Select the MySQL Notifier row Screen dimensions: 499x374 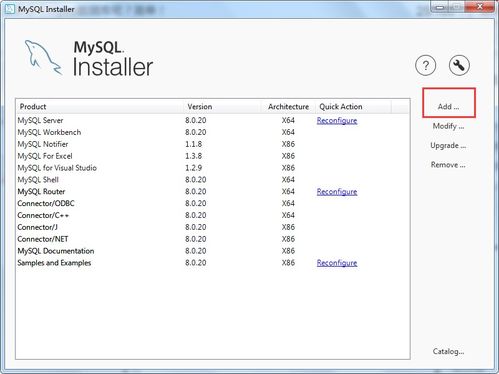212,144
